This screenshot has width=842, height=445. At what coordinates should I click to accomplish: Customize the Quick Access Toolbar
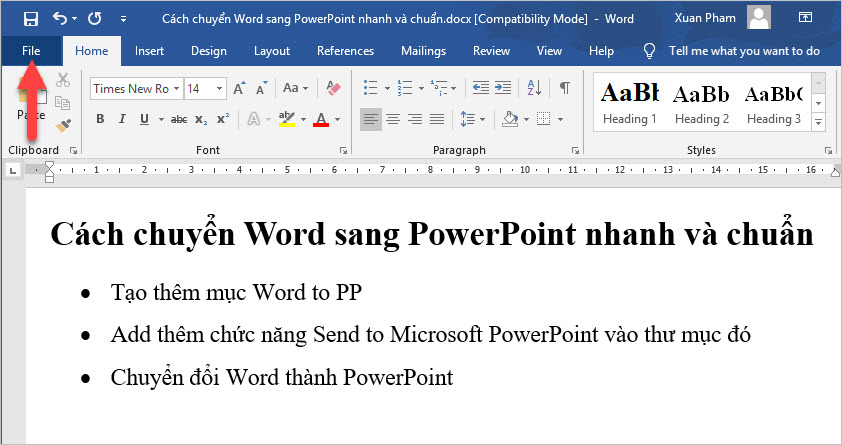[124, 19]
